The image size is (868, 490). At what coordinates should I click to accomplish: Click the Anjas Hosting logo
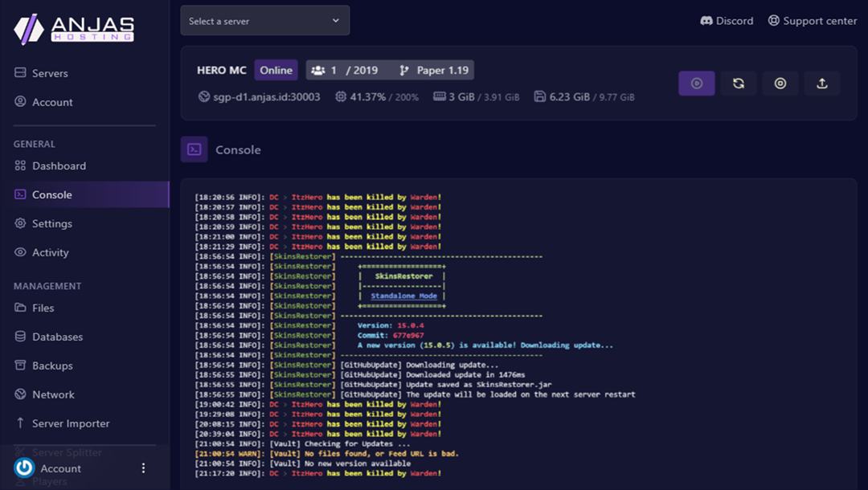tap(74, 29)
